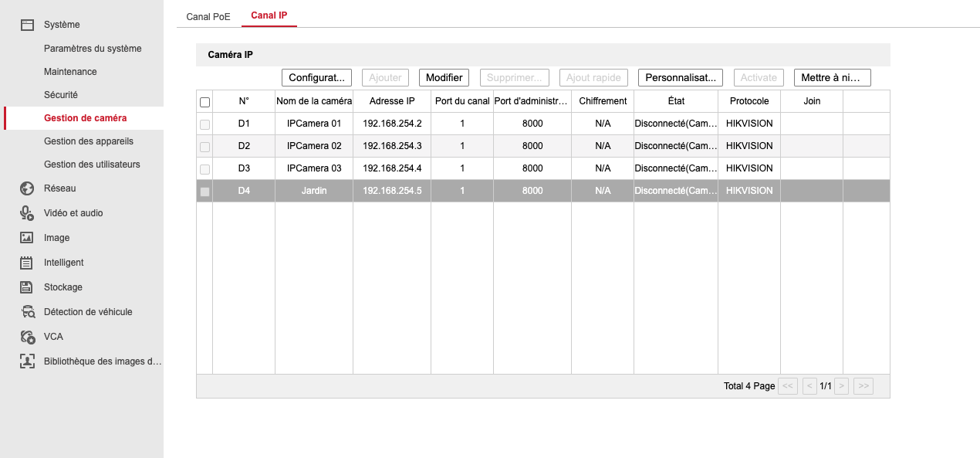Check the checkbox for camera D3
980x458 pixels.
pos(204,169)
